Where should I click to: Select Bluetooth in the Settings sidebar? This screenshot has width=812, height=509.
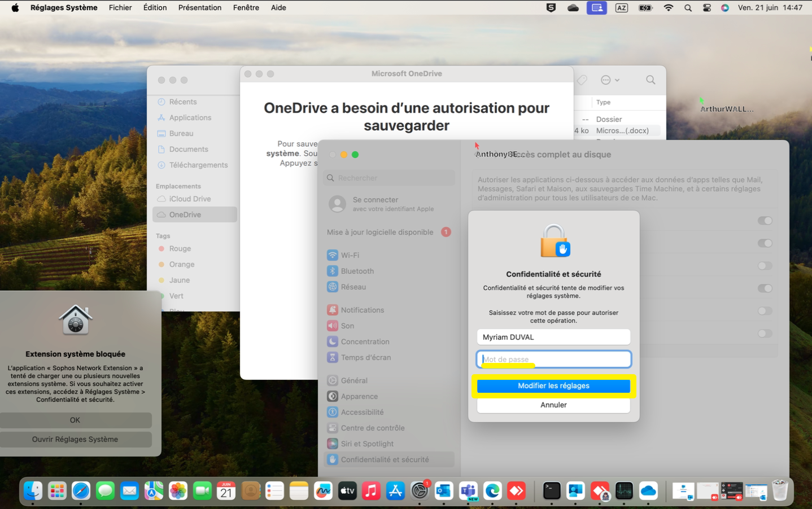[x=390, y=271]
